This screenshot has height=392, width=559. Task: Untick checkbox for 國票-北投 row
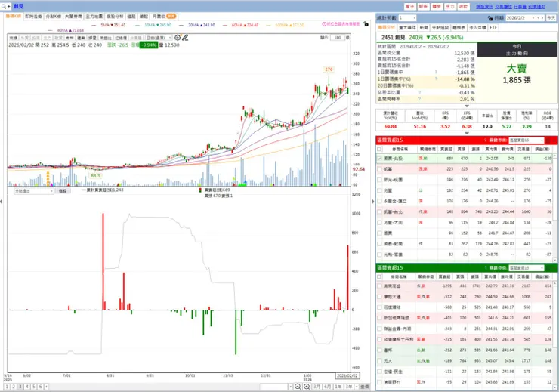coord(379,159)
